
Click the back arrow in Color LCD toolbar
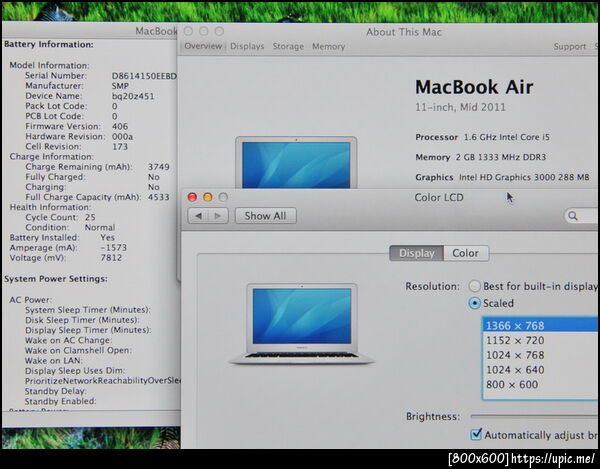(198, 216)
